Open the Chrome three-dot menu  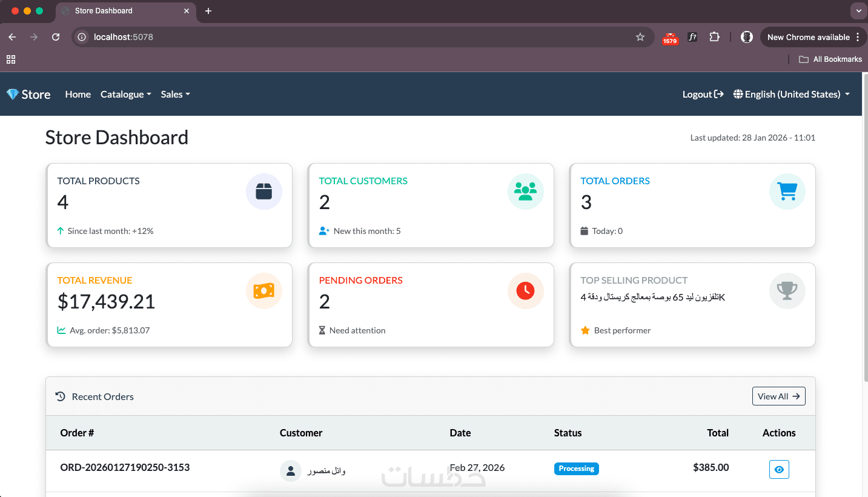click(858, 37)
